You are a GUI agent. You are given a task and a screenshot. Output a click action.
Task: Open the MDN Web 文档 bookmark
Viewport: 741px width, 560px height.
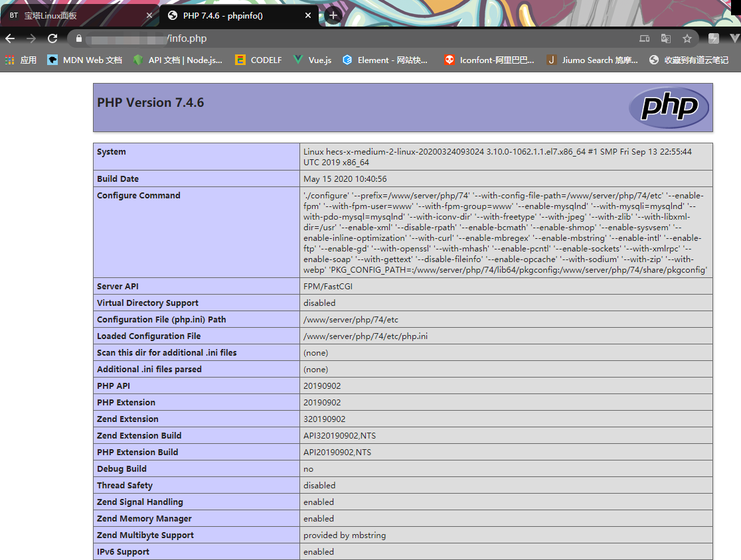(x=84, y=60)
